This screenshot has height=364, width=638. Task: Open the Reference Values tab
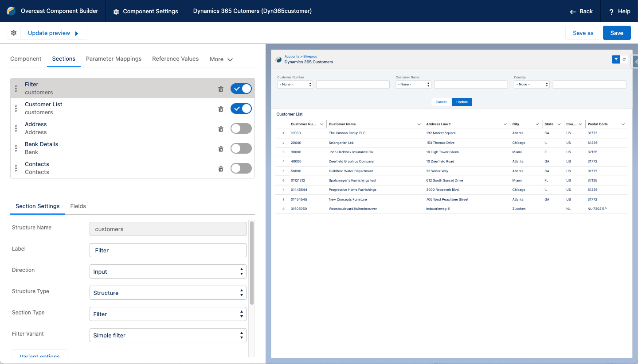pos(176,58)
